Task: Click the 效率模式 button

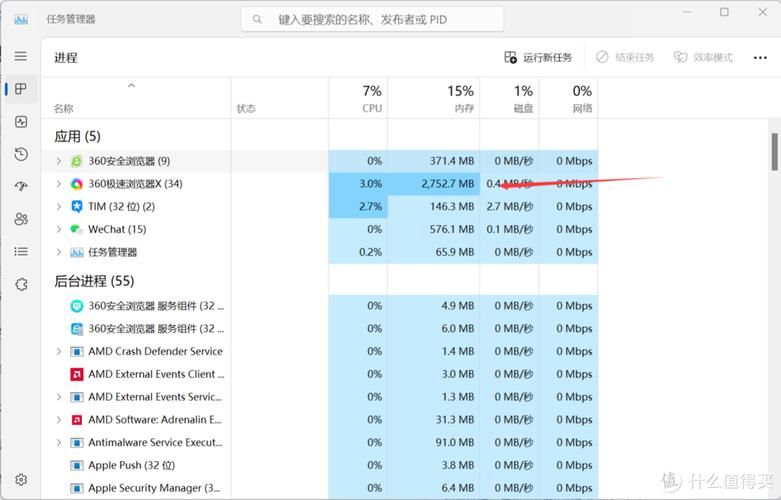Action: 703,58
